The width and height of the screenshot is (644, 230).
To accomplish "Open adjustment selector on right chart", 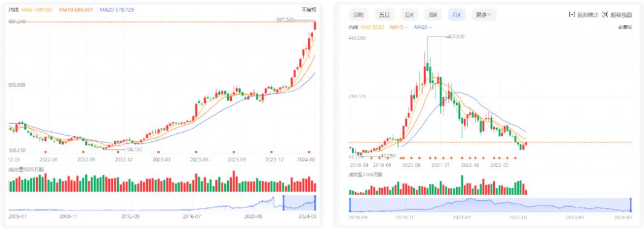I will pos(625,27).
